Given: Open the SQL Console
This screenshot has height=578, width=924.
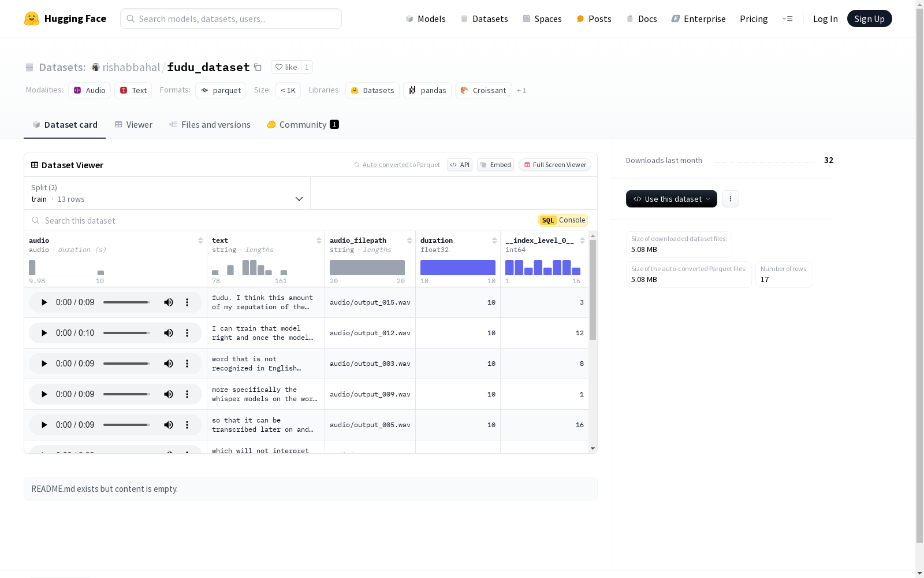Looking at the screenshot, I should tap(563, 220).
